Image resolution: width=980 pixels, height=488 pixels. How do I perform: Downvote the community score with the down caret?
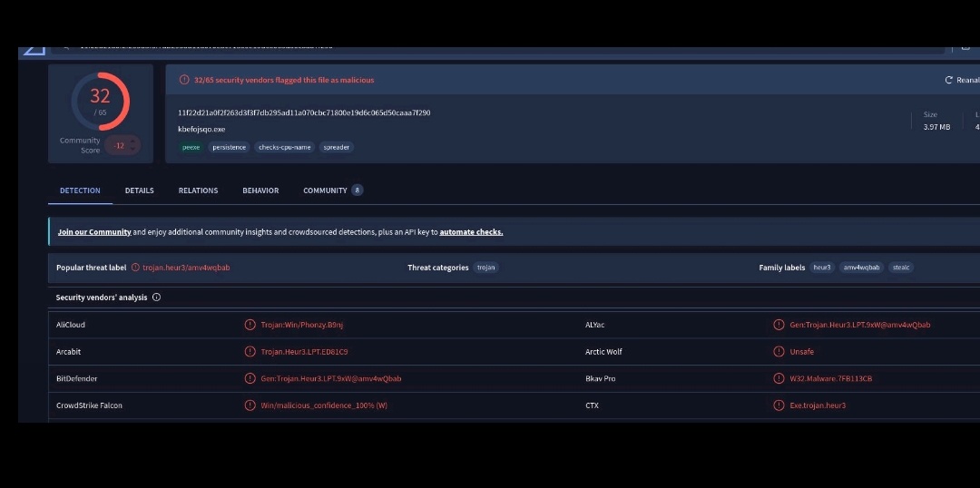click(x=132, y=150)
